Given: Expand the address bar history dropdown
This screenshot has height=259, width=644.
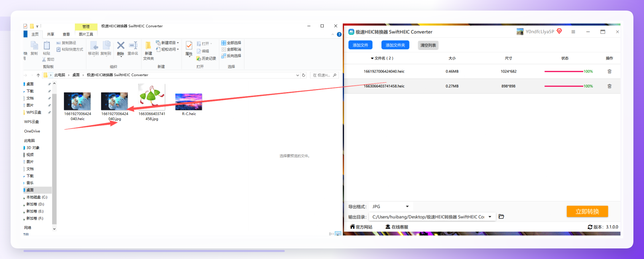Looking at the screenshot, I should tap(297, 75).
